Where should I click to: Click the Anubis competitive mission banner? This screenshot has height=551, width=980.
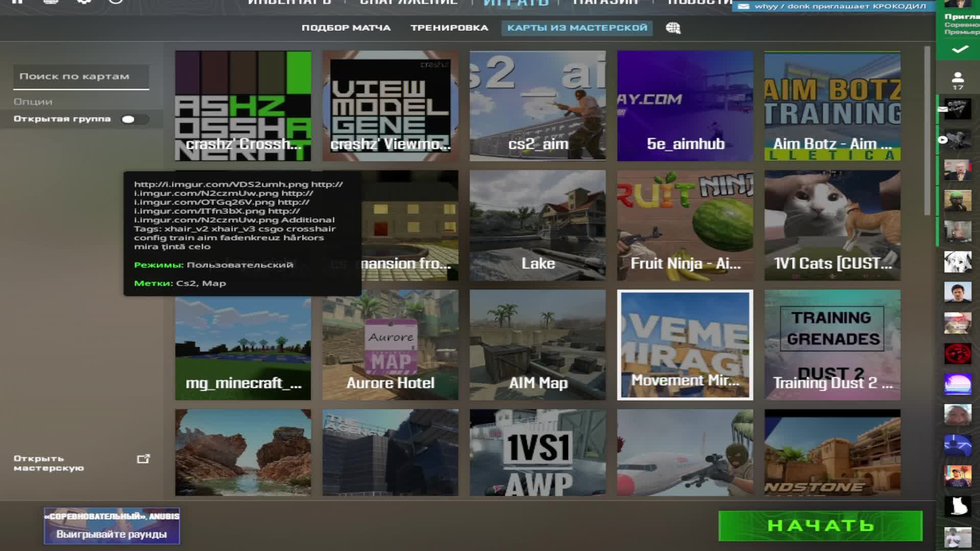(x=111, y=525)
